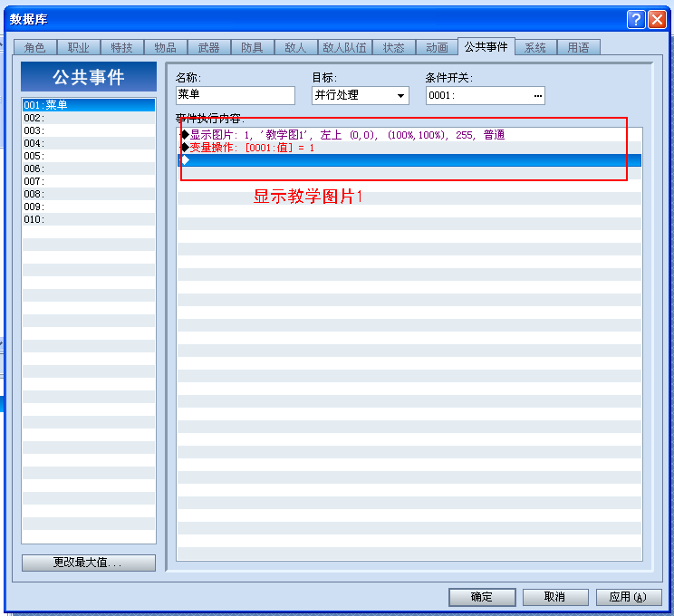Image resolution: width=674 pixels, height=616 pixels.
Task: Select the 公共事件 tab
Action: coord(486,46)
